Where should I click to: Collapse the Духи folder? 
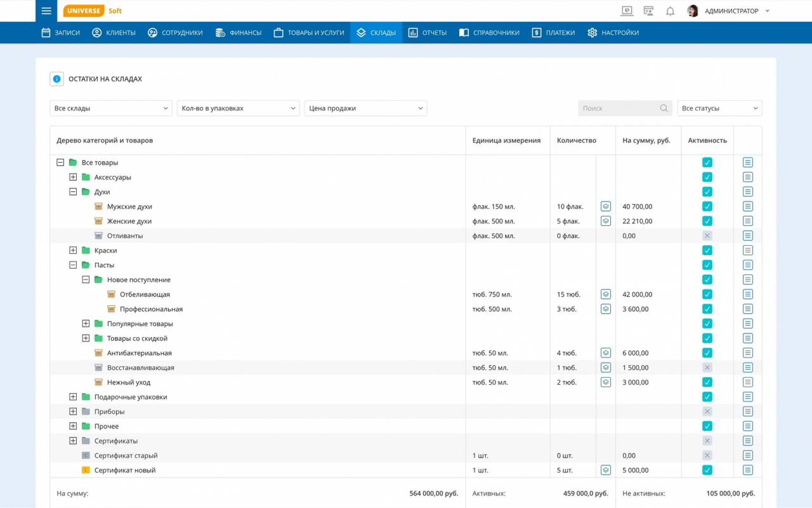73,192
